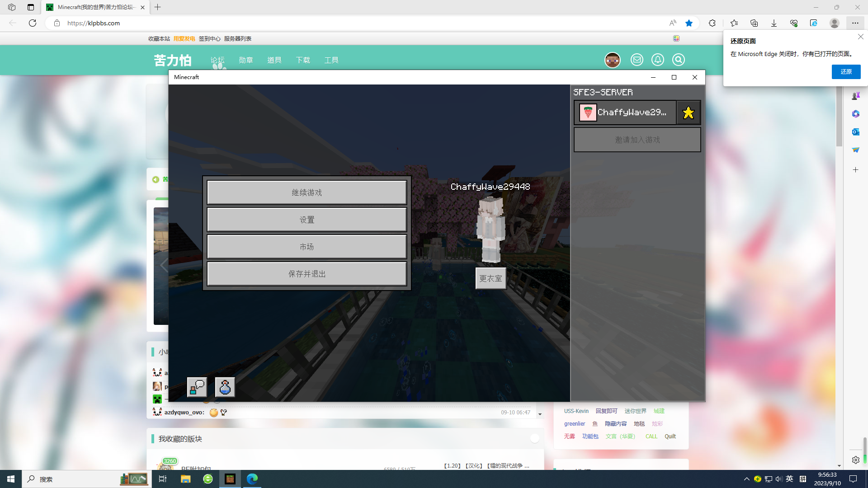Open the forum notification bell icon
Screen dimensions: 868x488
(658, 60)
